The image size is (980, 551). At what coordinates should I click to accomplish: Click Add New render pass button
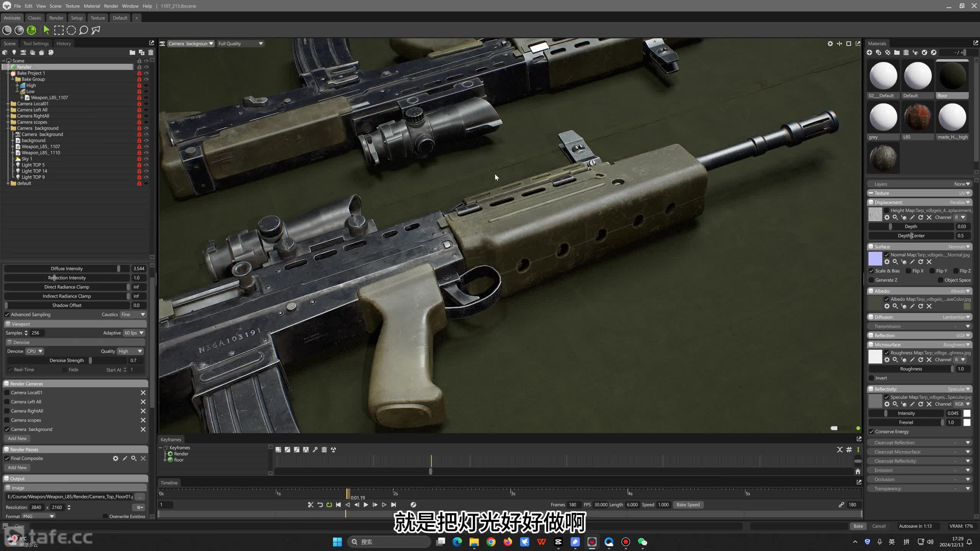tap(17, 468)
